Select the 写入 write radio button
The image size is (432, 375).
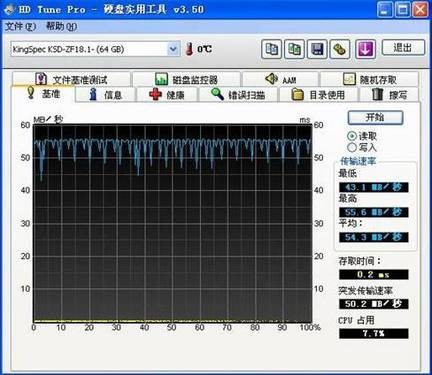coord(352,147)
